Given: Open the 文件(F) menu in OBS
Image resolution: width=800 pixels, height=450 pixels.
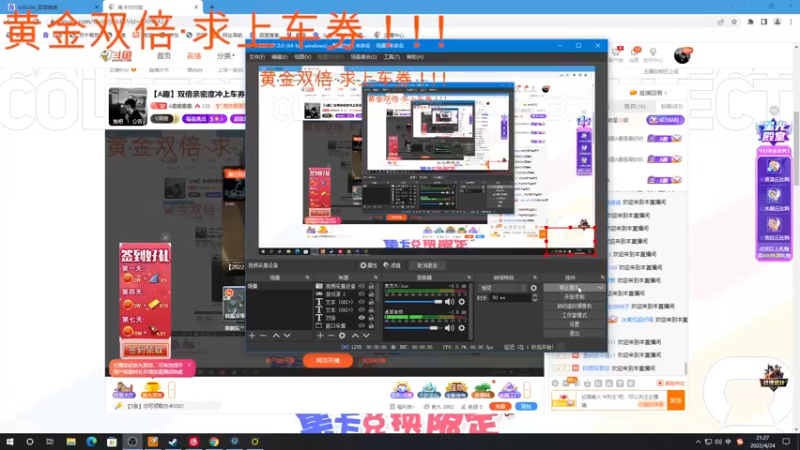Looking at the screenshot, I should [x=257, y=57].
